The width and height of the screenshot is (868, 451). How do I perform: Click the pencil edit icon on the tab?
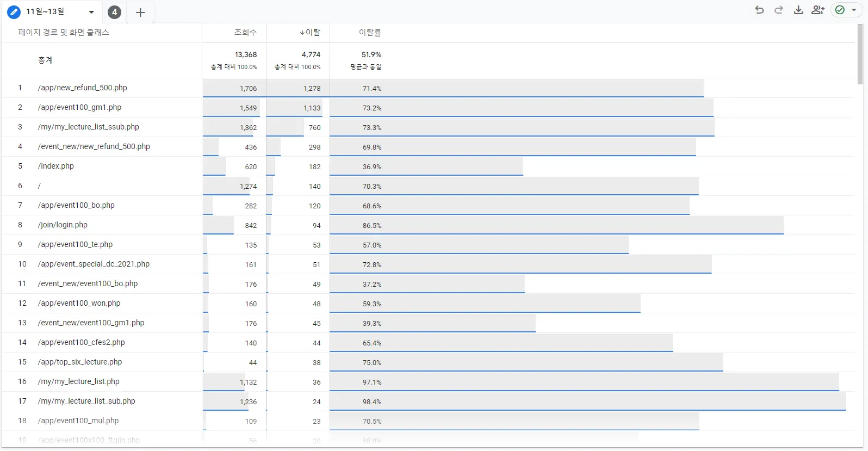point(14,12)
